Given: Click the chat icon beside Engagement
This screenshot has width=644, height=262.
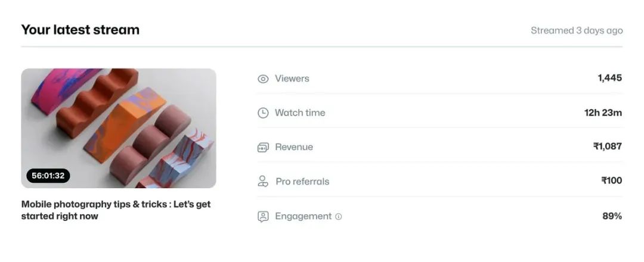Looking at the screenshot, I should pyautogui.click(x=263, y=217).
